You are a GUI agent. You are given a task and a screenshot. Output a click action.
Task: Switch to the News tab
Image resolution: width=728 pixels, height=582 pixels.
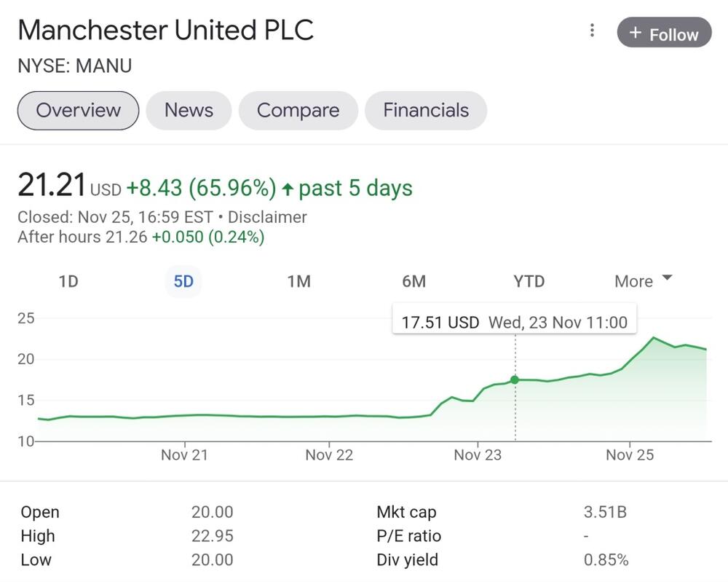click(x=189, y=111)
